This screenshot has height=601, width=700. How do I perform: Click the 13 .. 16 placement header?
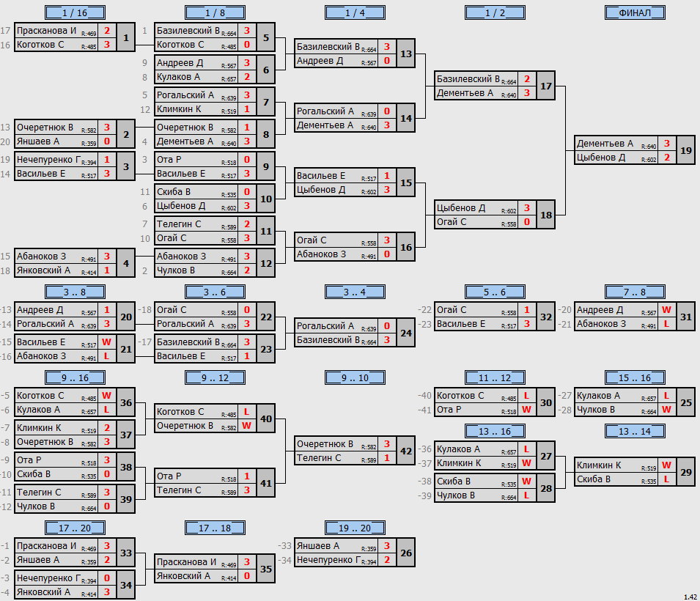point(495,431)
